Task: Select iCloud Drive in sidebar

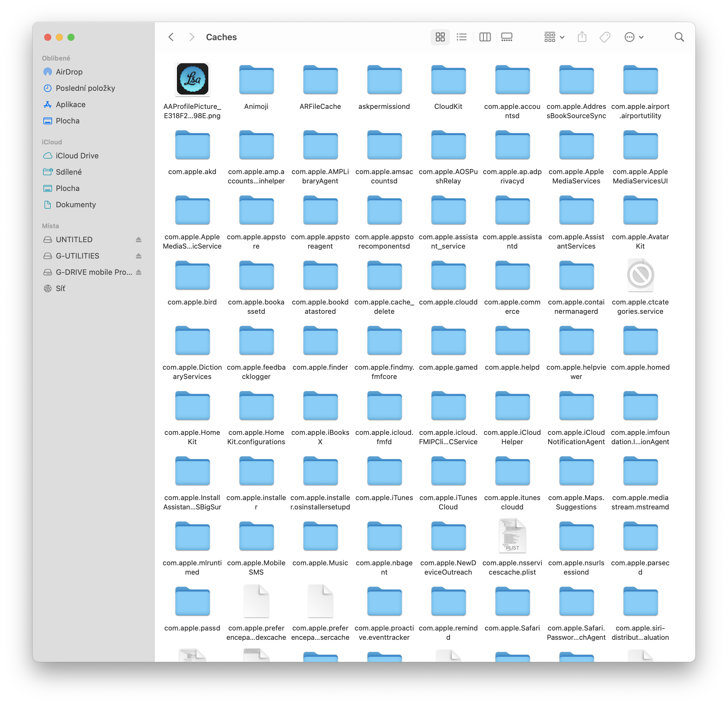Action: click(x=77, y=156)
